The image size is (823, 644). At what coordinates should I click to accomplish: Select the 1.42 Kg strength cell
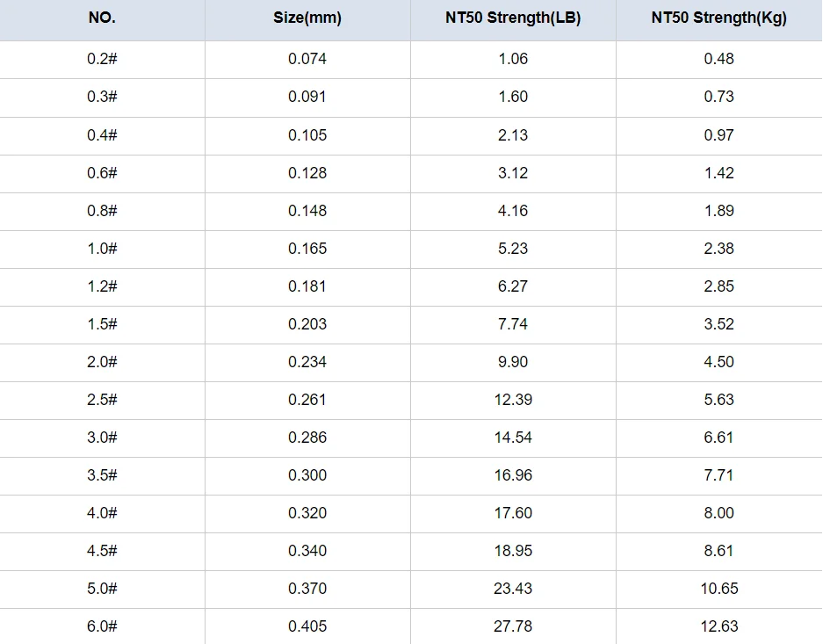tap(718, 173)
